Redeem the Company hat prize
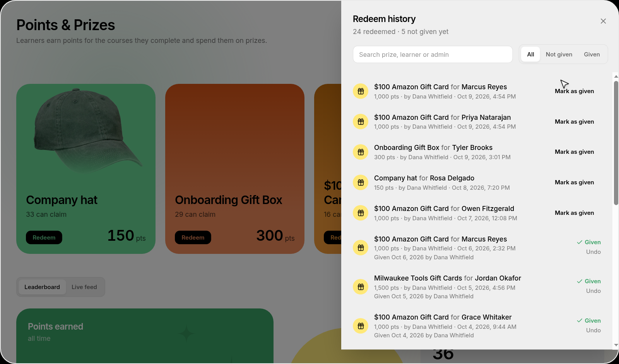The image size is (619, 364). 44,238
